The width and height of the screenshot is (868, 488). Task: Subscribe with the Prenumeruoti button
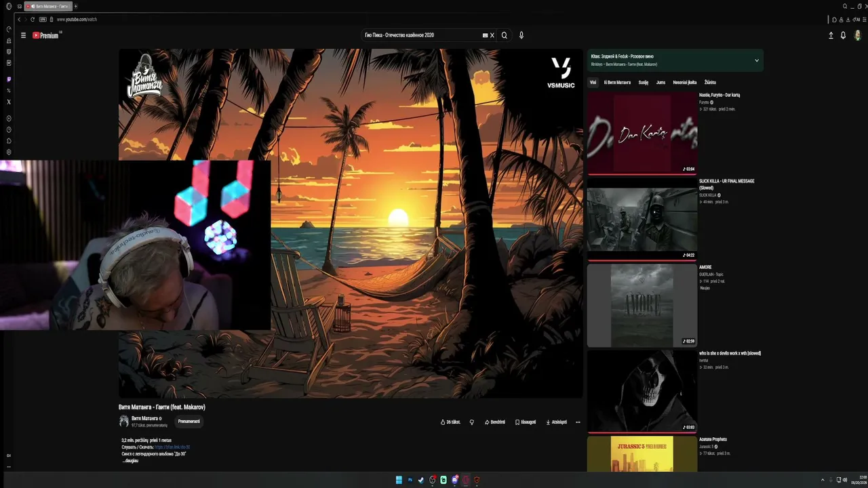click(x=189, y=422)
